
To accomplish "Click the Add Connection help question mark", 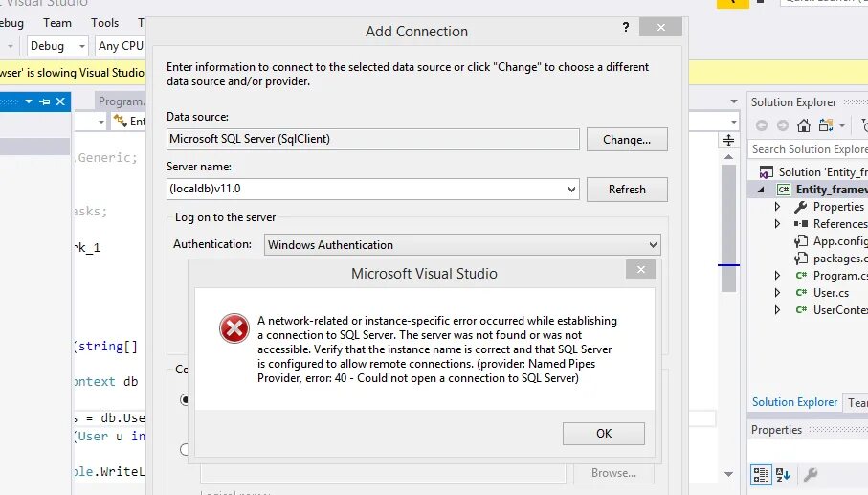I will (x=626, y=27).
